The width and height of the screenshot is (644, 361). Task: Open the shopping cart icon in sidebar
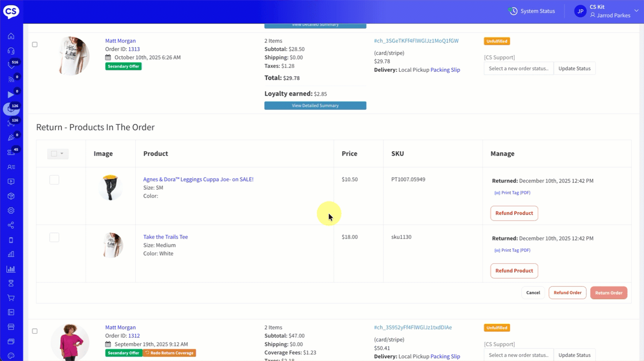click(x=11, y=298)
